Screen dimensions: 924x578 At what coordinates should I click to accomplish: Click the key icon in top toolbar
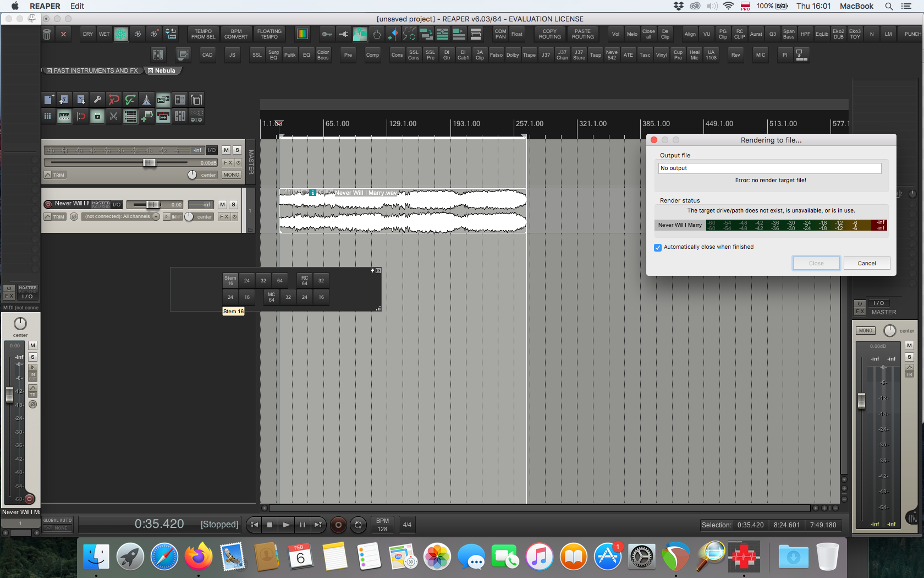pos(327,34)
